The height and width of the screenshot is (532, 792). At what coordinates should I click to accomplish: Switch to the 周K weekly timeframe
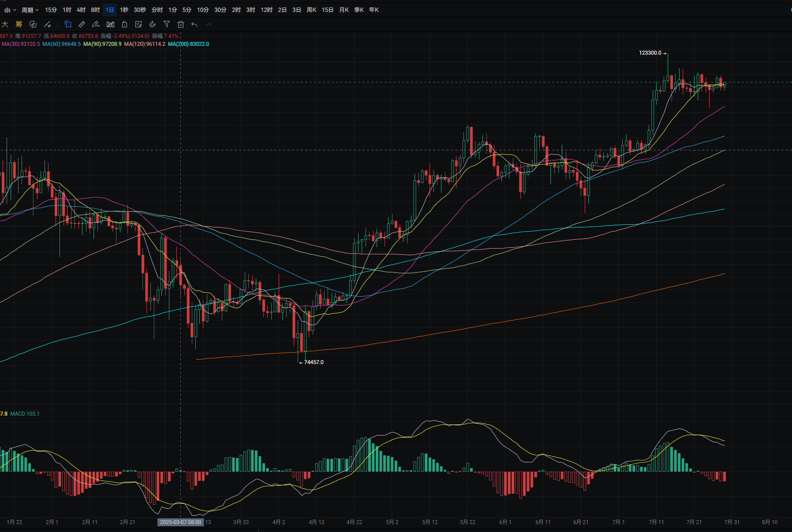tap(311, 10)
